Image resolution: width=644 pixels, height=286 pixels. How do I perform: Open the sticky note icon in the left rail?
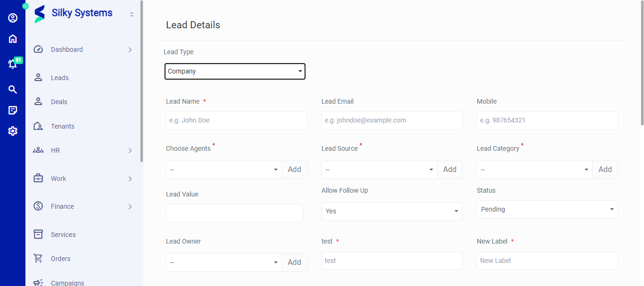click(x=13, y=110)
